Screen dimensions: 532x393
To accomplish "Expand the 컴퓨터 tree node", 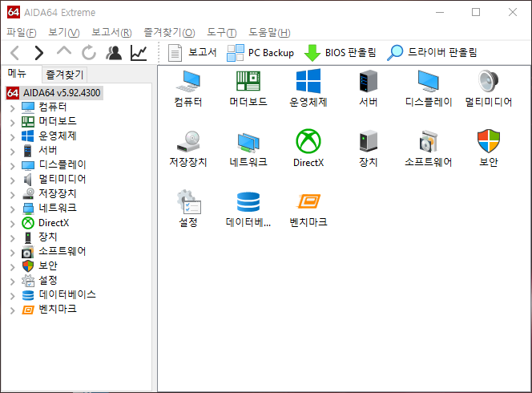I will click(13, 108).
